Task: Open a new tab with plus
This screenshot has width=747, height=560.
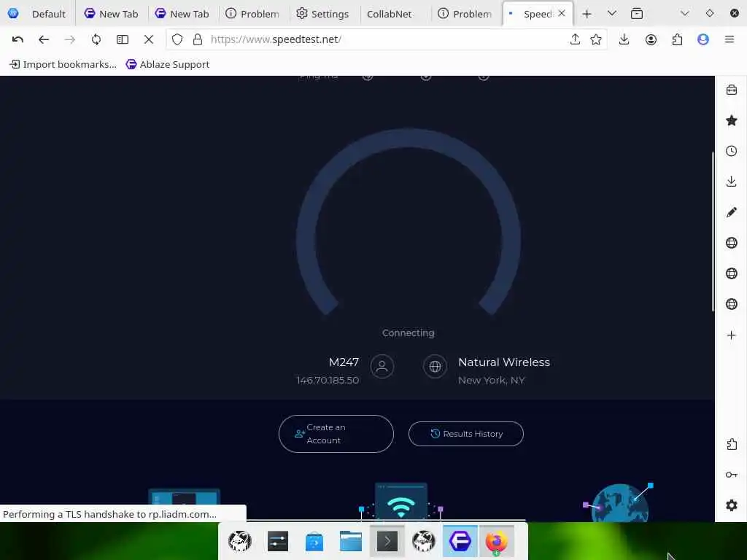Action: tap(587, 14)
